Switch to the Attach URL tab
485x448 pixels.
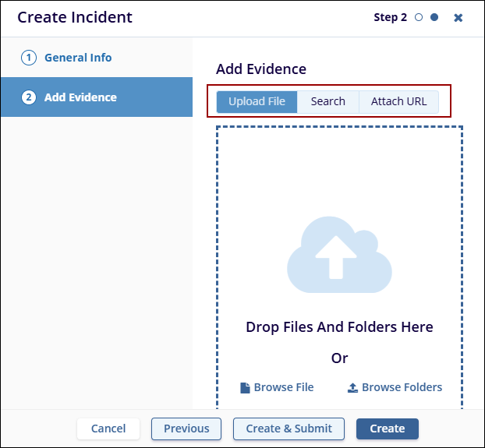tap(398, 101)
